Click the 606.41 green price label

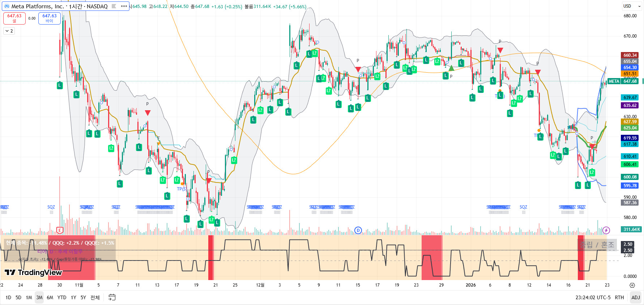pos(630,164)
